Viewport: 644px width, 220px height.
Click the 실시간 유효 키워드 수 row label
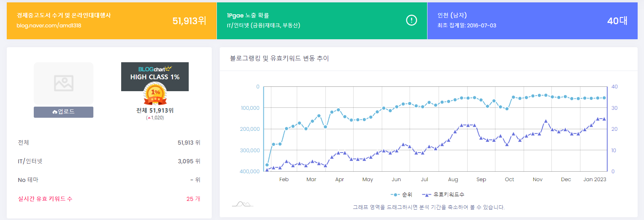[x=45, y=199]
